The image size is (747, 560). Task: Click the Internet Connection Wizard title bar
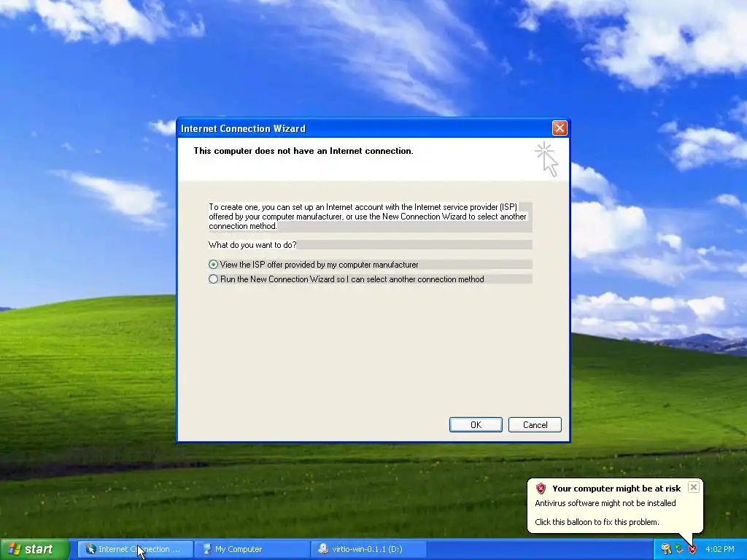click(x=365, y=128)
